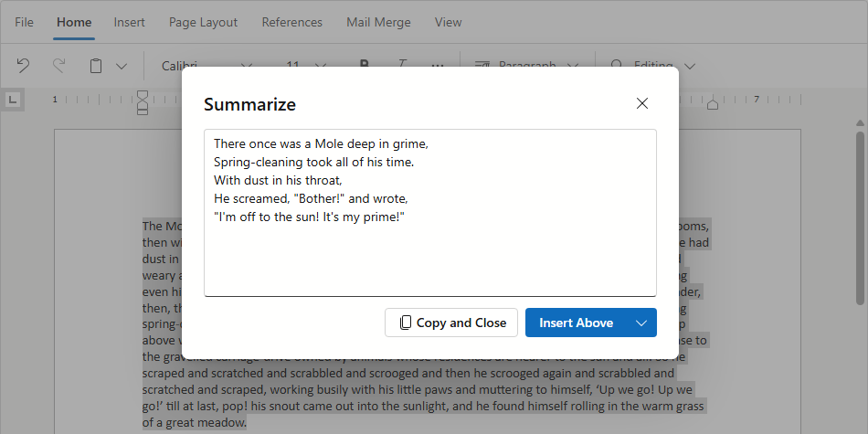Click the vertical scrollbar thumb
This screenshot has height=434, width=868.
point(860,217)
